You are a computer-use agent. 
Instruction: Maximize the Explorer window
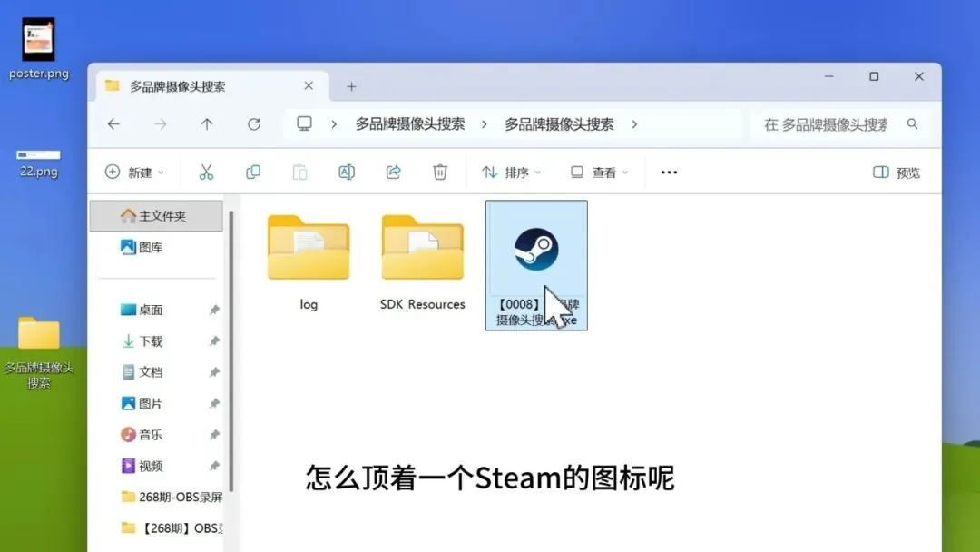(874, 76)
